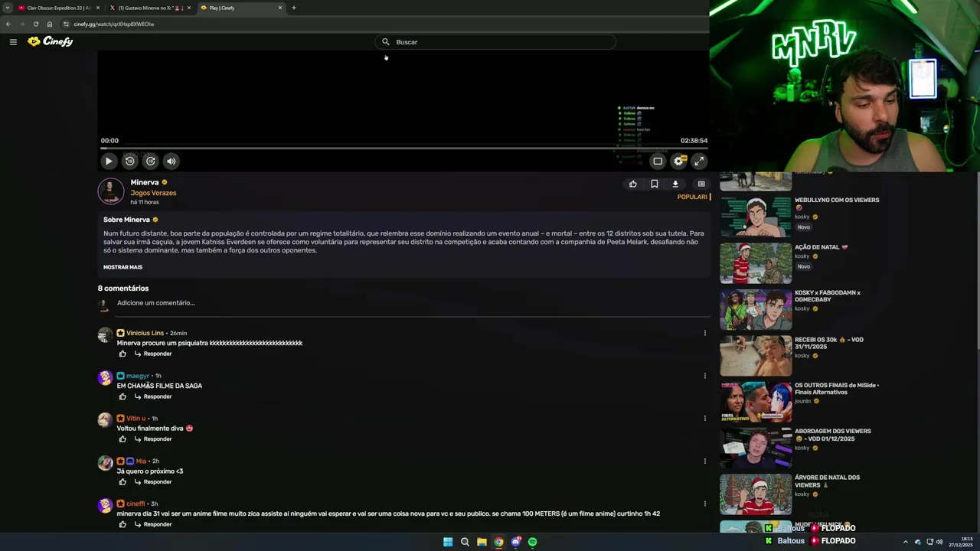Image resolution: width=980 pixels, height=551 pixels.
Task: Reply to Vinicius Lins' comment
Action: [x=153, y=354]
